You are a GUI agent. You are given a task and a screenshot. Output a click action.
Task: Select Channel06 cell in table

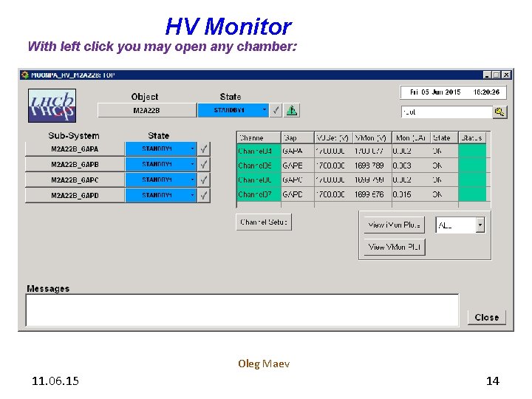[x=259, y=180]
